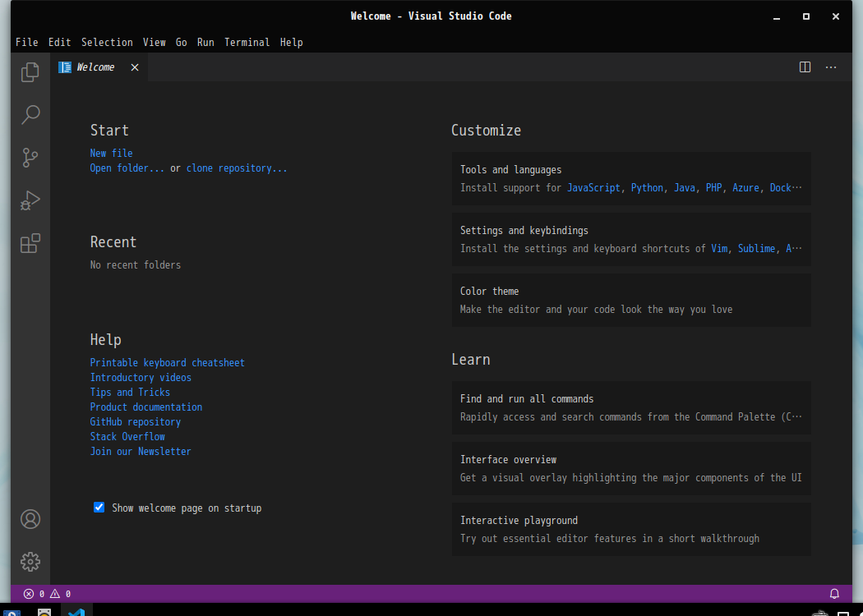The height and width of the screenshot is (616, 863).
Task: Click the New file link
Action: [111, 153]
